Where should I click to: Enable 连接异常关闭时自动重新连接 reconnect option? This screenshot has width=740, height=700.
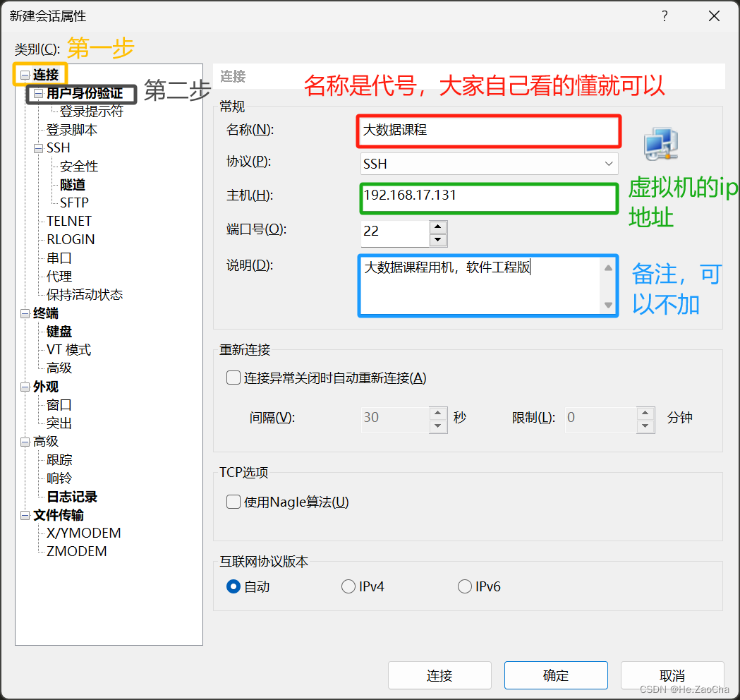(x=233, y=378)
